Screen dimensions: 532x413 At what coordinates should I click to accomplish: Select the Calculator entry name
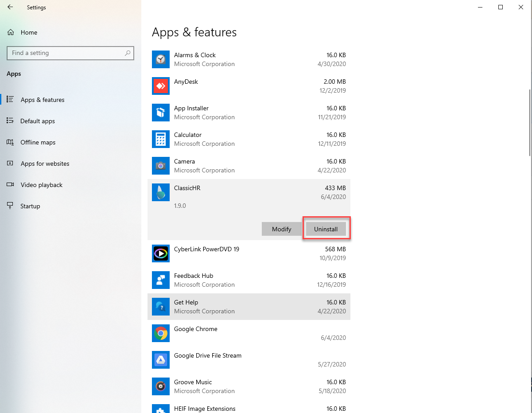click(188, 135)
